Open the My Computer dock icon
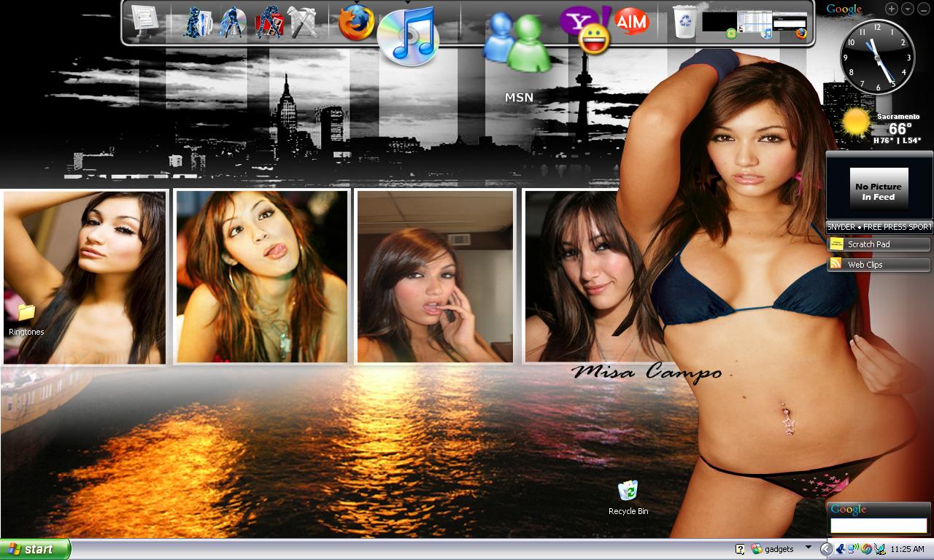Image resolution: width=934 pixels, height=560 pixels. (145, 20)
